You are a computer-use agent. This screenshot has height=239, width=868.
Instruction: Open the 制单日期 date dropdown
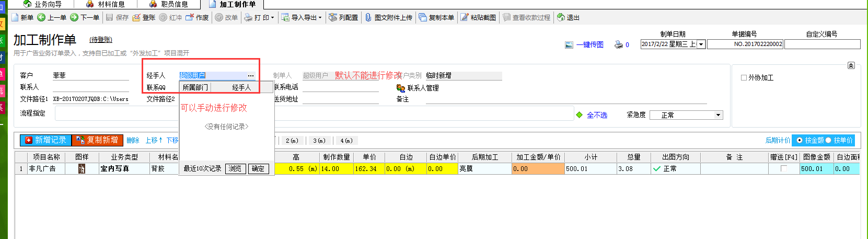(x=701, y=44)
